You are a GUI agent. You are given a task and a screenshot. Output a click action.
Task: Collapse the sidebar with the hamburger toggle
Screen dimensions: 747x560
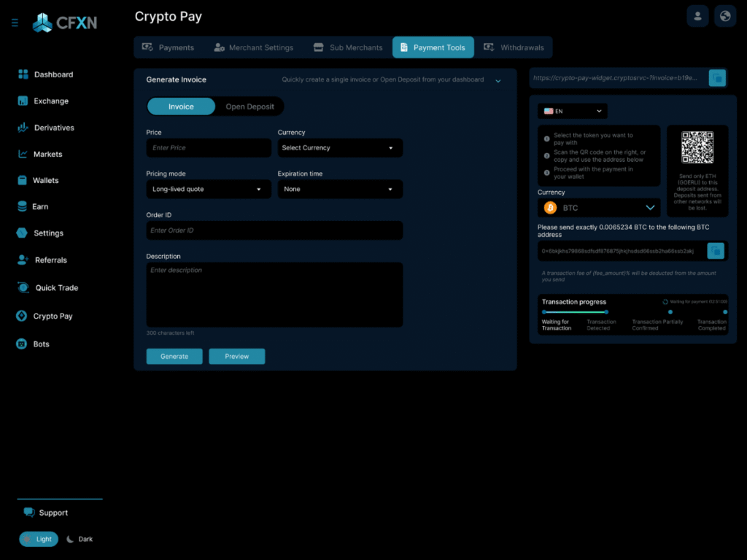click(14, 23)
